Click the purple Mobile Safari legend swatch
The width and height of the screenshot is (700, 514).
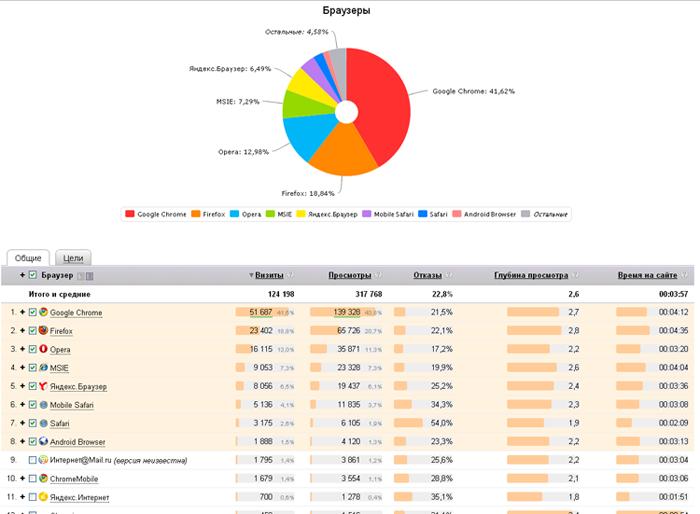click(x=367, y=214)
